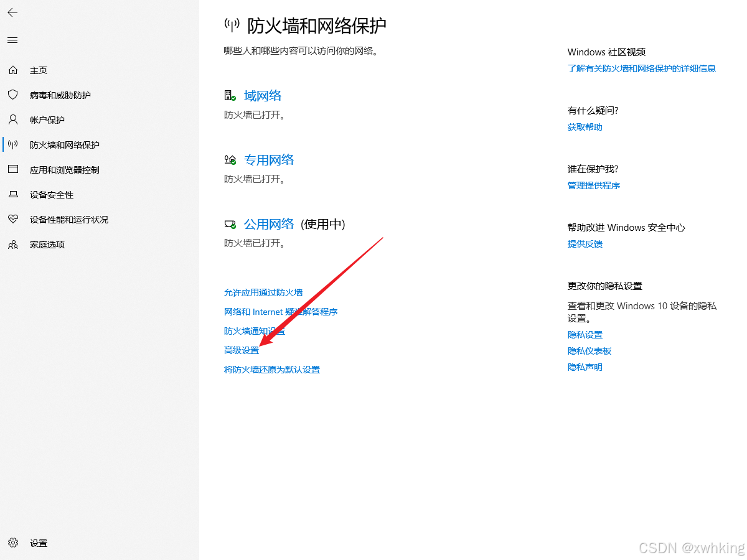Click 隐私仪表板 link
The height and width of the screenshot is (560, 747).
click(589, 351)
